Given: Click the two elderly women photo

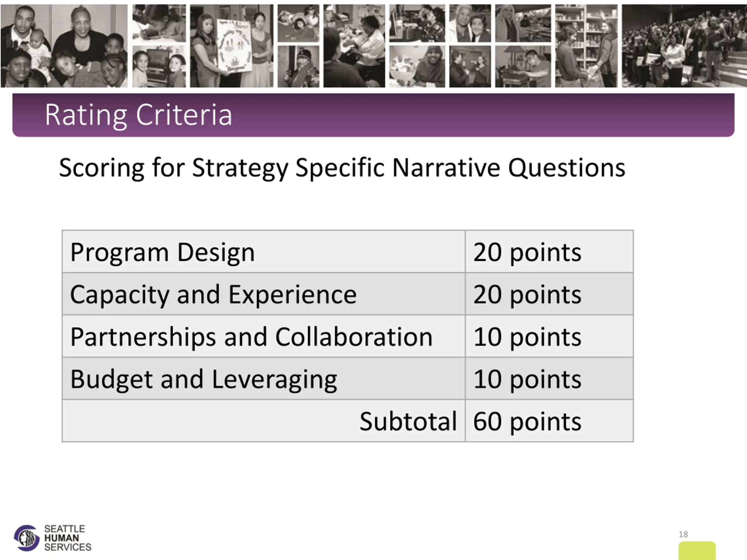Looking at the screenshot, I should [x=470, y=23].
